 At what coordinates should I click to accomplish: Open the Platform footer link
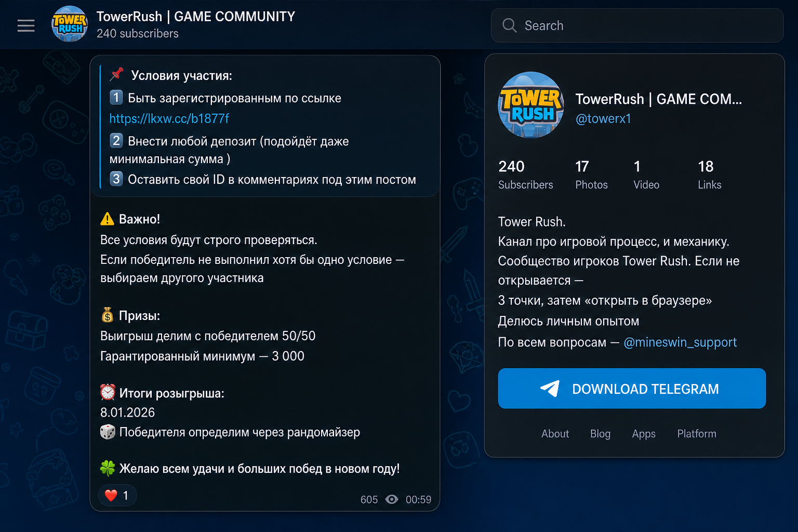click(697, 434)
